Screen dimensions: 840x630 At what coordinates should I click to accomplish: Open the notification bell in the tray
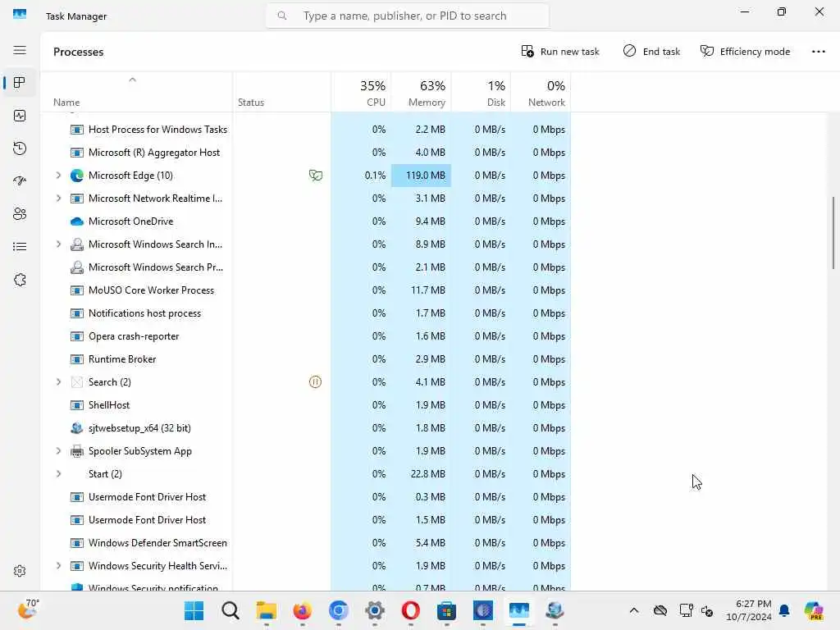[x=784, y=610]
